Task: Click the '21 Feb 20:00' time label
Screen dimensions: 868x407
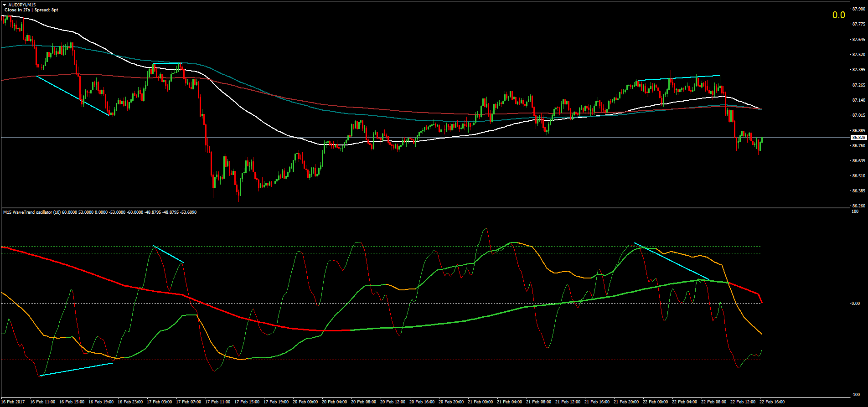Action: 626,402
